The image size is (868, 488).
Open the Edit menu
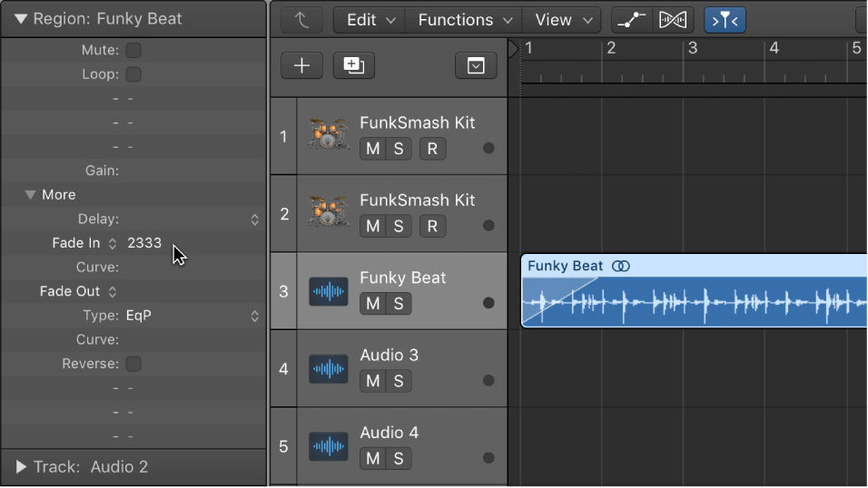[370, 20]
